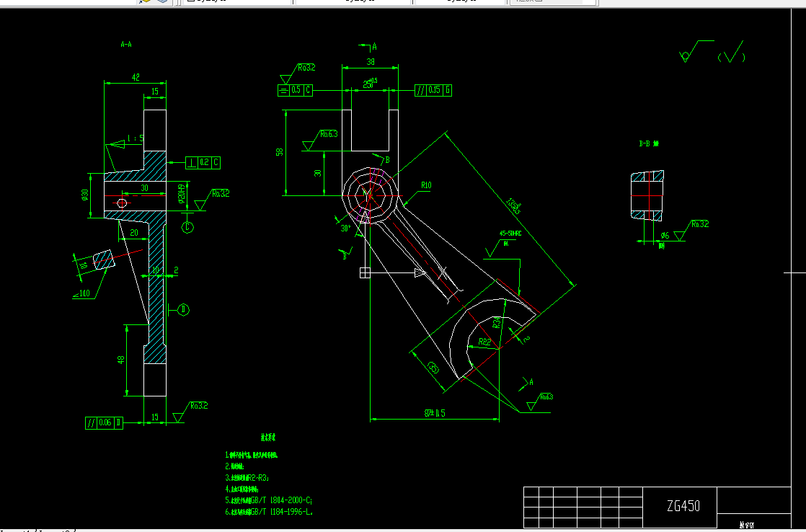Click the ø6 hole dimension
The width and height of the screenshot is (806, 532).
click(x=665, y=236)
